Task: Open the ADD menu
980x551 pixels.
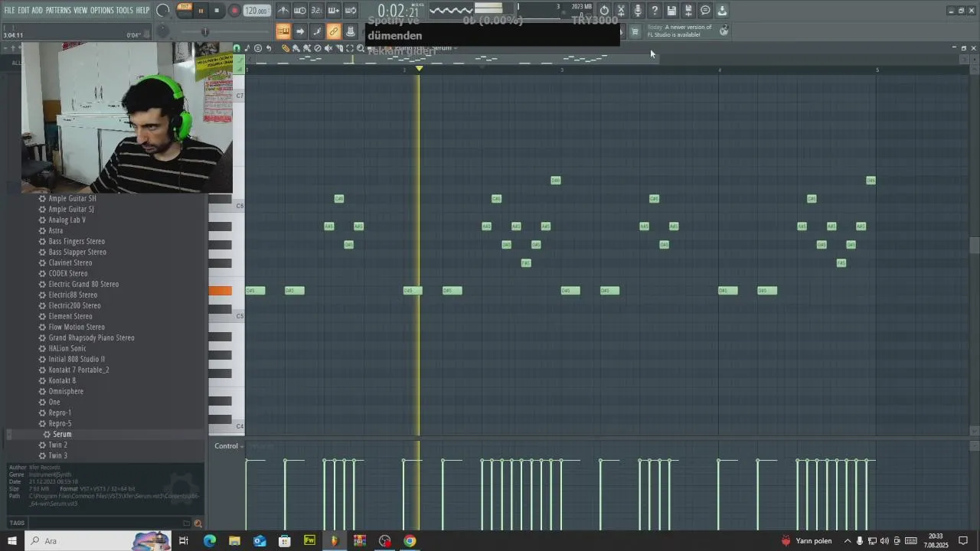Action: coord(38,11)
